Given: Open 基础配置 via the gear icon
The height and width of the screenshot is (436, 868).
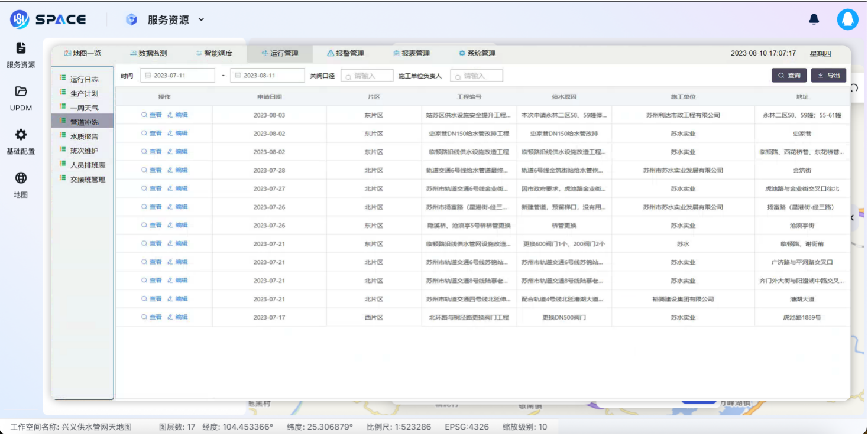Looking at the screenshot, I should pyautogui.click(x=21, y=134).
